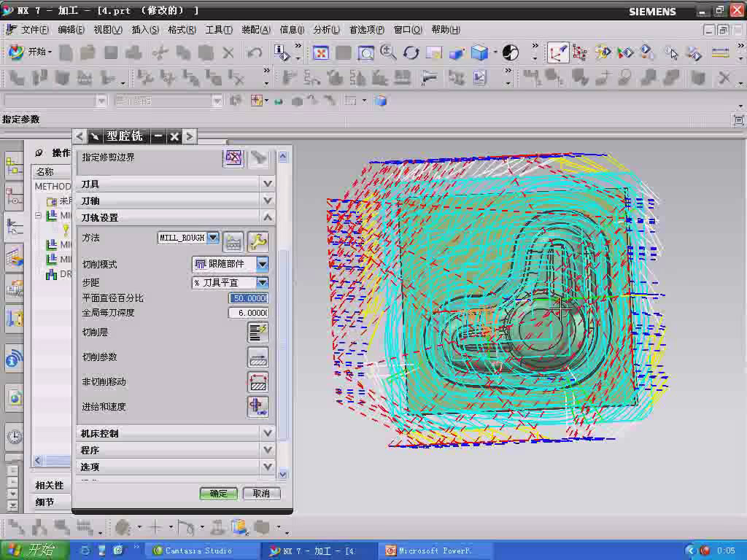Click the dialog vertical scrollbar down arrow
The height and width of the screenshot is (560, 747).
[x=283, y=474]
